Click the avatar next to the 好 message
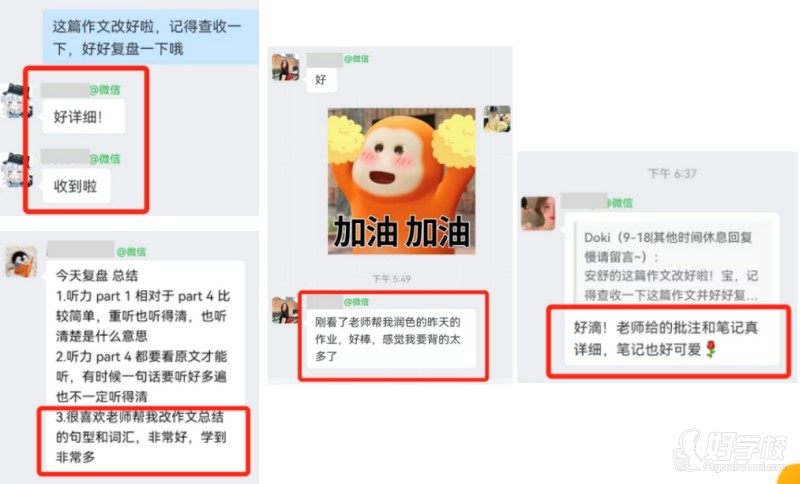 tap(286, 67)
